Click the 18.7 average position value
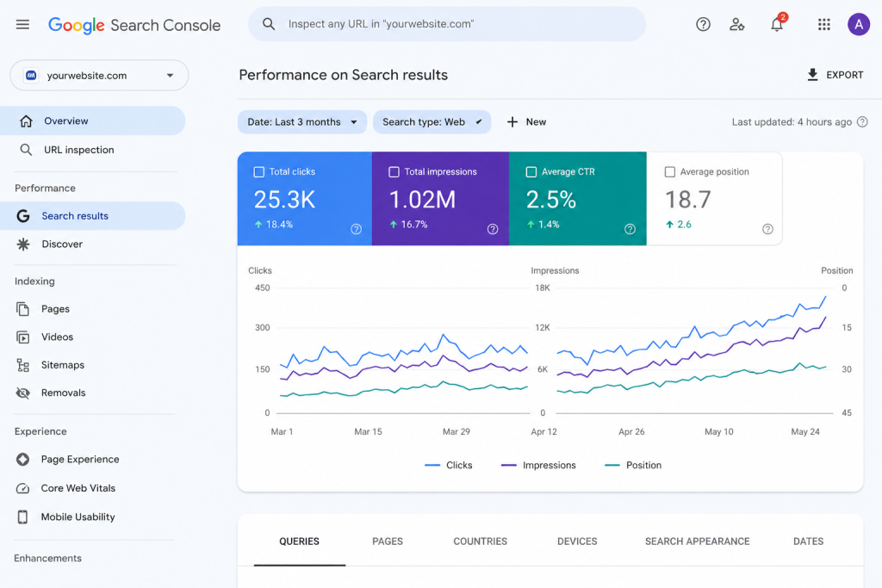The image size is (882, 588). coord(688,200)
